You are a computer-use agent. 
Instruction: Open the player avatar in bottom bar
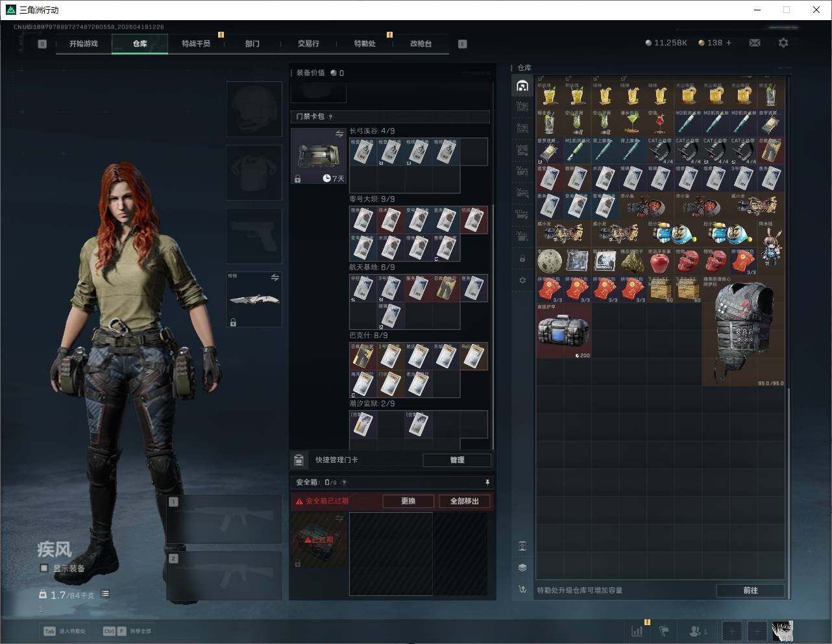pos(782,630)
